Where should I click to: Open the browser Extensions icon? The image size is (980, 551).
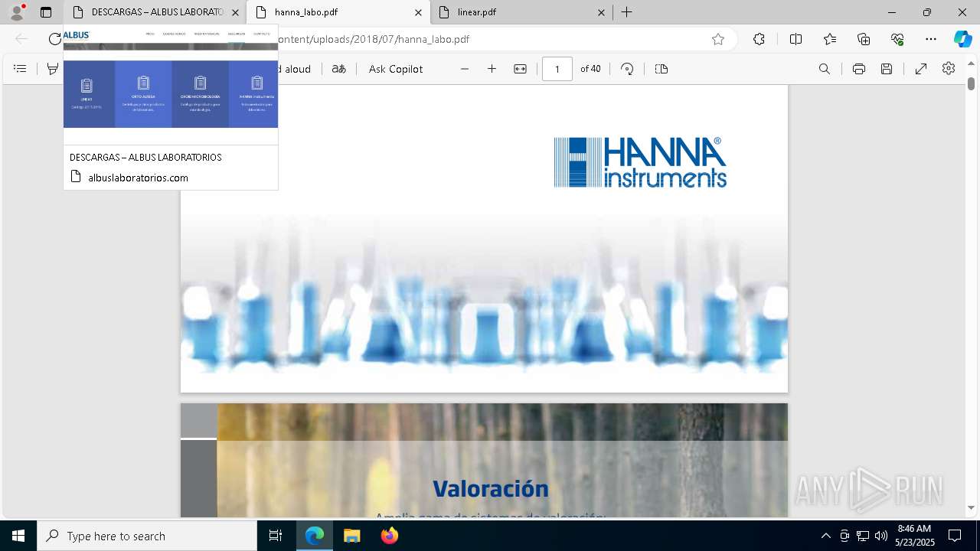point(759,39)
